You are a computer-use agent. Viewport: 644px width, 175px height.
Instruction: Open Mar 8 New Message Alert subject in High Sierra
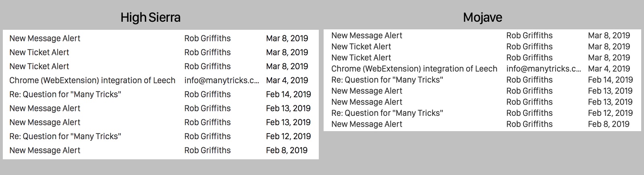point(45,39)
